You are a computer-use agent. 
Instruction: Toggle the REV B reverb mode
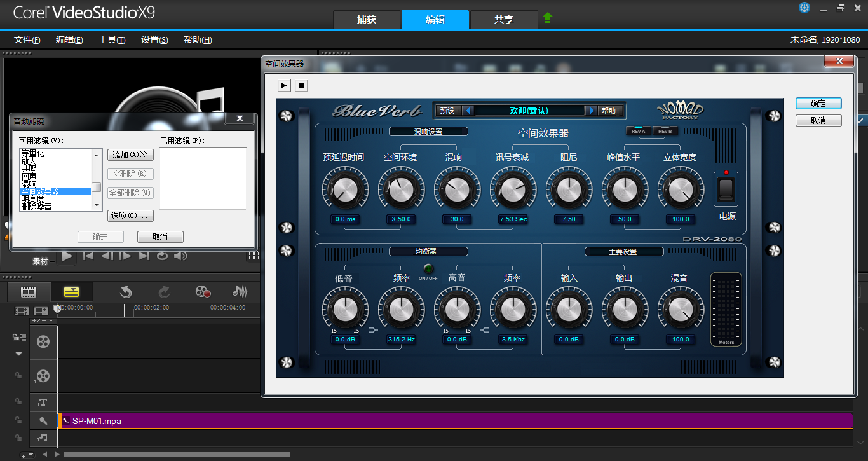pos(665,131)
